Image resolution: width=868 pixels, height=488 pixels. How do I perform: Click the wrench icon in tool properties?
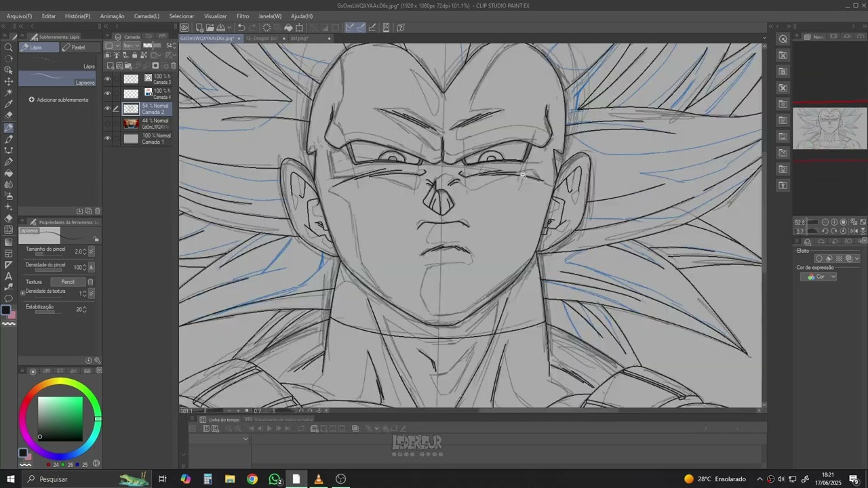pyautogui.click(x=97, y=361)
